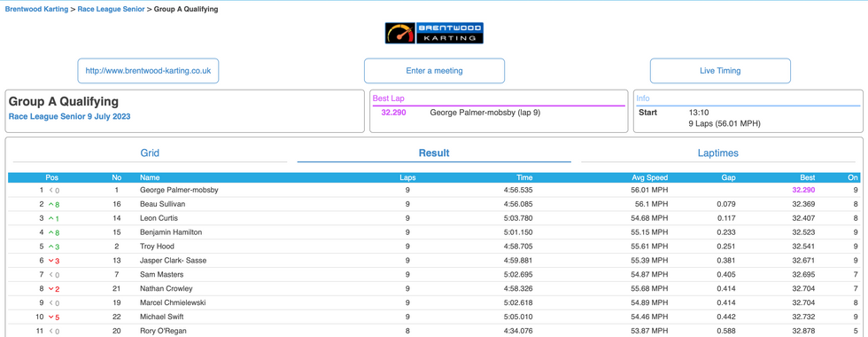The width and height of the screenshot is (868, 337).
Task: Click gap value 0.588
Action: [725, 331]
